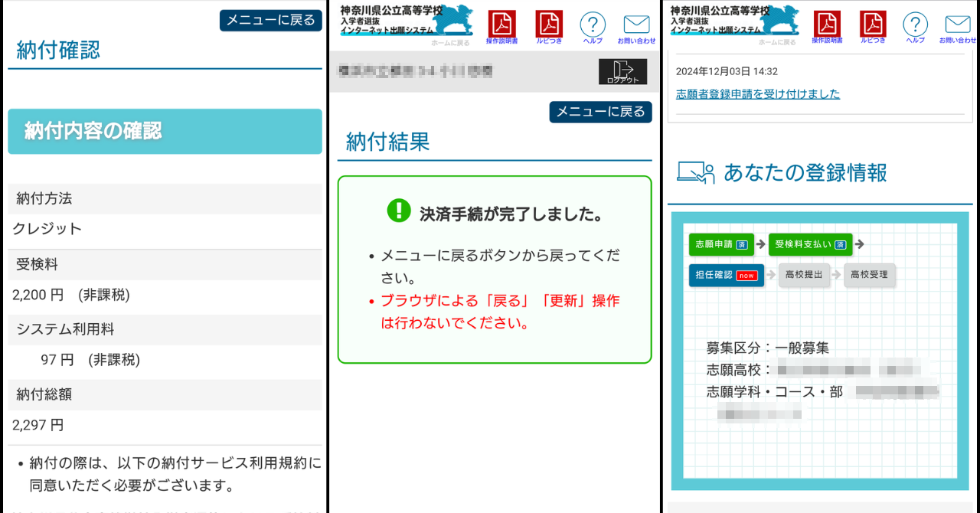This screenshot has height=513, width=980.
Task: Click the 納付確認 heading
Action: pyautogui.click(x=58, y=51)
